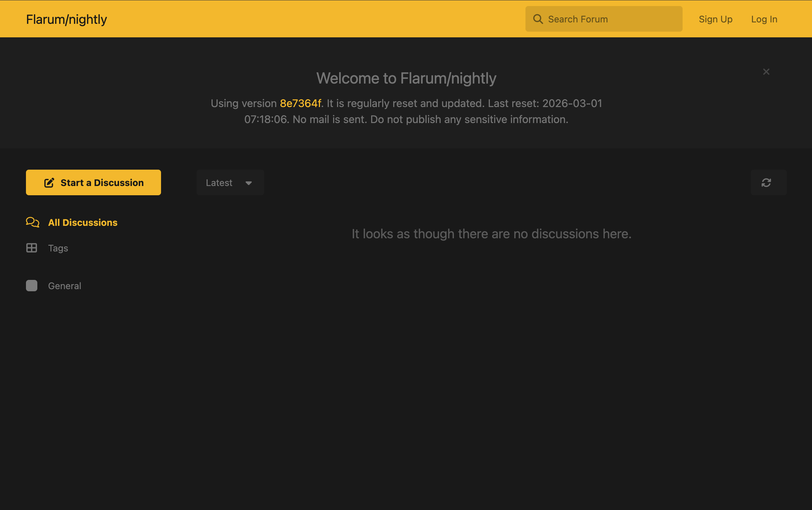Click the Tags grid icon

point(32,248)
